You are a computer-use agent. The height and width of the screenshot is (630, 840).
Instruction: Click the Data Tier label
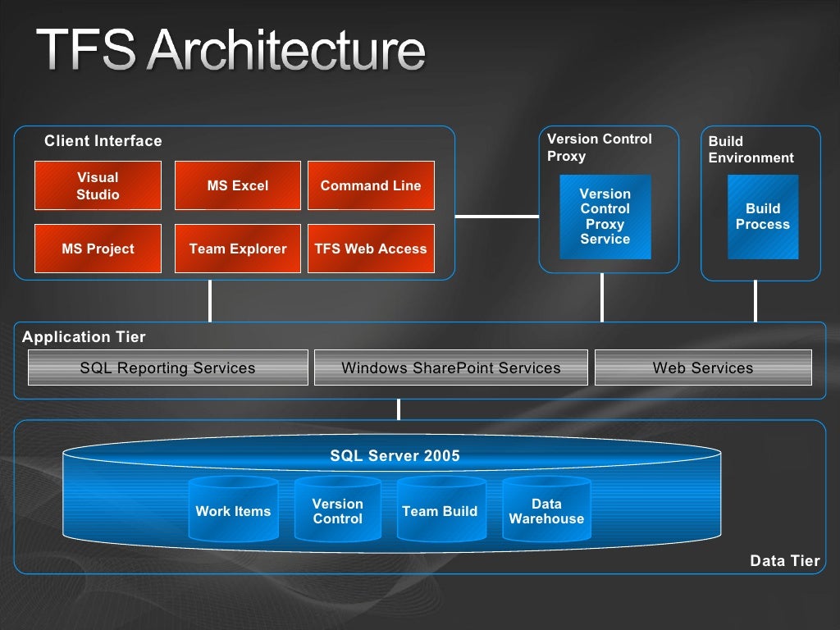785,561
